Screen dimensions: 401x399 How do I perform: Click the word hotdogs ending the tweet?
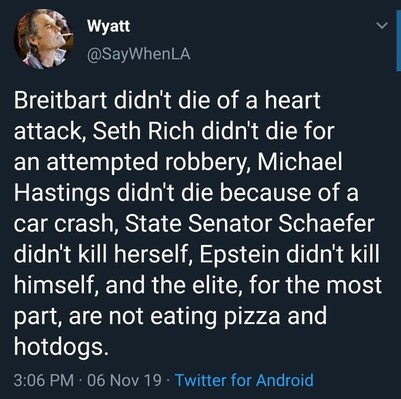62,346
